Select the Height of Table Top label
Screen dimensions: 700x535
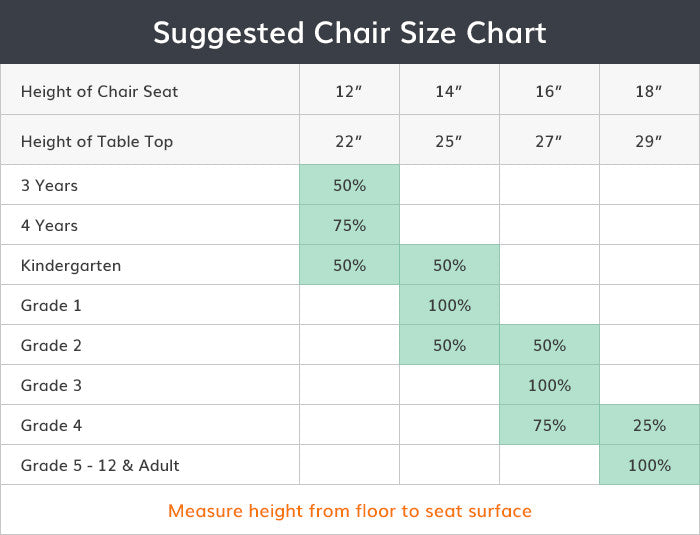(x=97, y=141)
